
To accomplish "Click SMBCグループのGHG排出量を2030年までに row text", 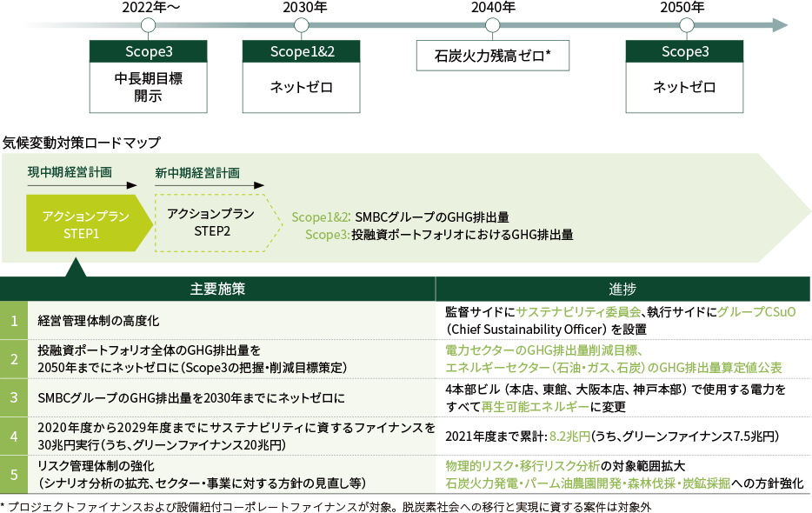I will point(191,397).
